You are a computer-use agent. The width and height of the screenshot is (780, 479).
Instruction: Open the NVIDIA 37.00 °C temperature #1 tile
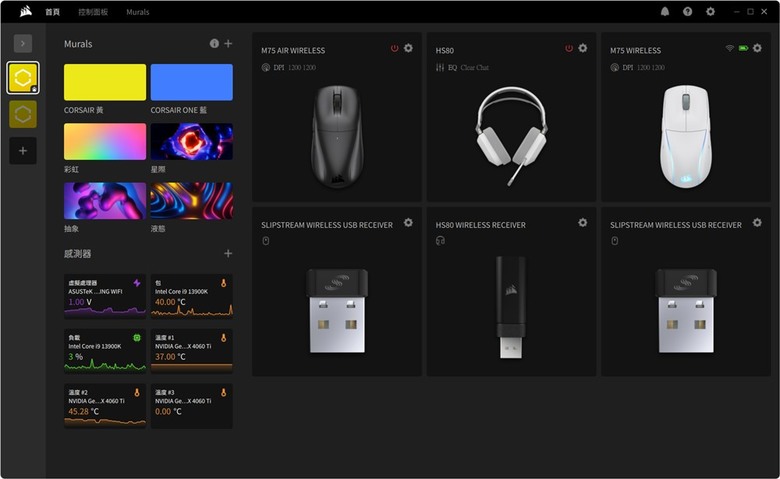click(x=192, y=351)
